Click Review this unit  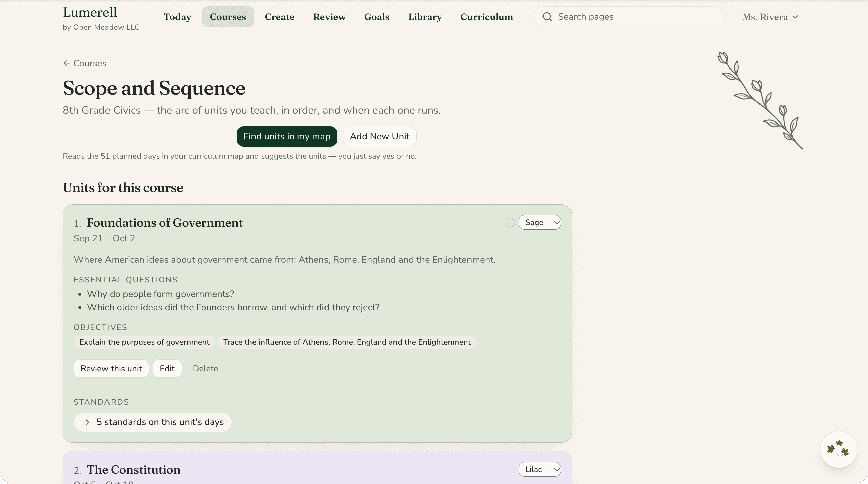click(111, 369)
